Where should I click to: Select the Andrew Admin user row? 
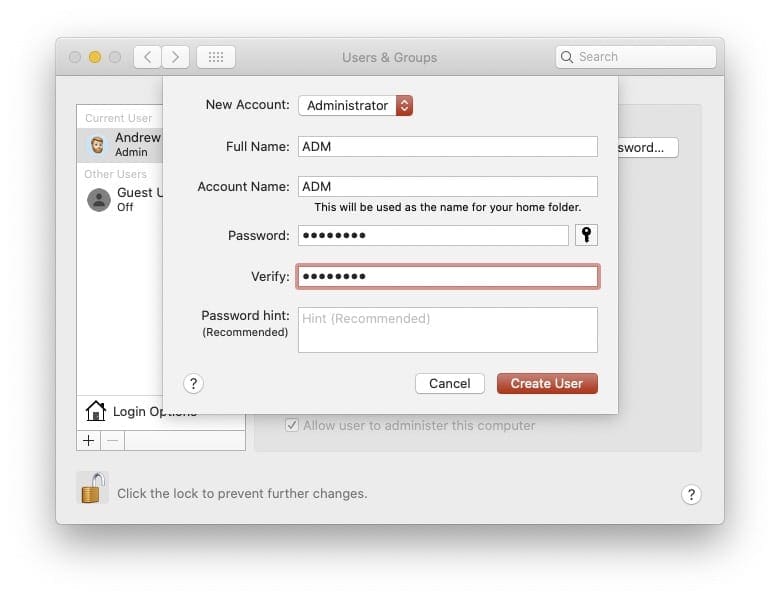tap(120, 145)
